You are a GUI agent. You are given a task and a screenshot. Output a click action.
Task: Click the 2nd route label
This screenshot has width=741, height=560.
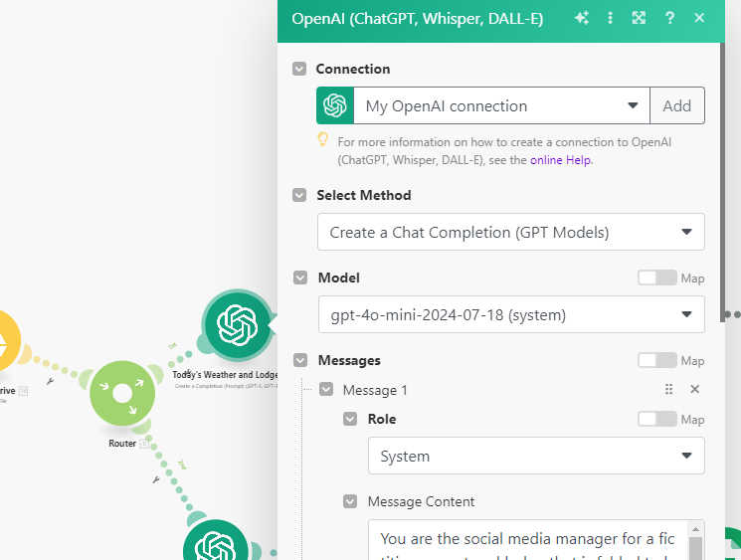(182, 465)
